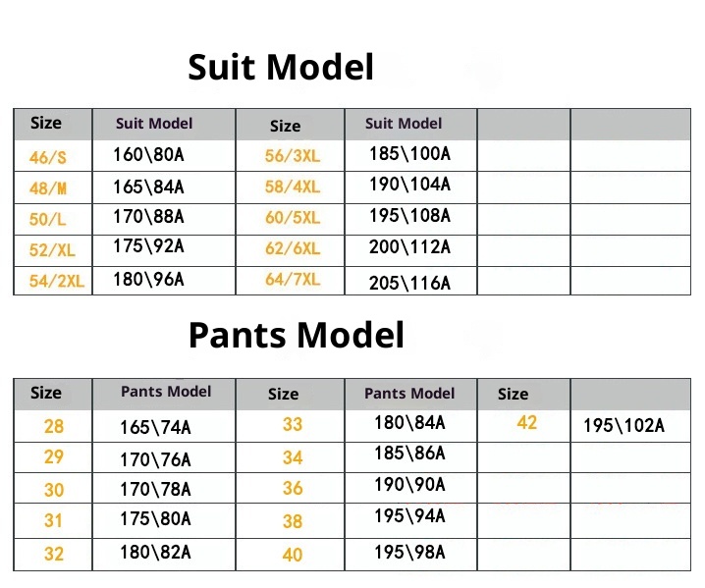
Task: Select pants size 31
Action: click(x=53, y=521)
